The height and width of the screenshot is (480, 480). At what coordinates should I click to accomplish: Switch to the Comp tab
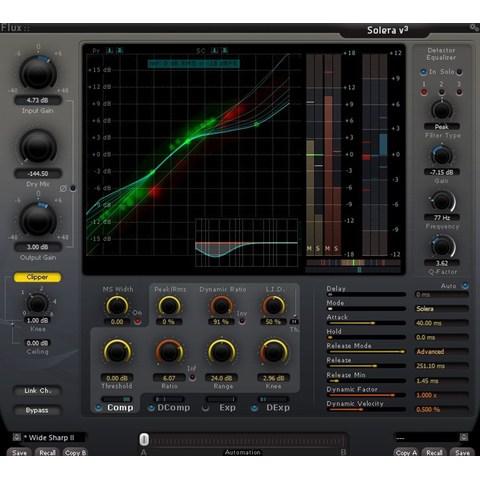120,407
